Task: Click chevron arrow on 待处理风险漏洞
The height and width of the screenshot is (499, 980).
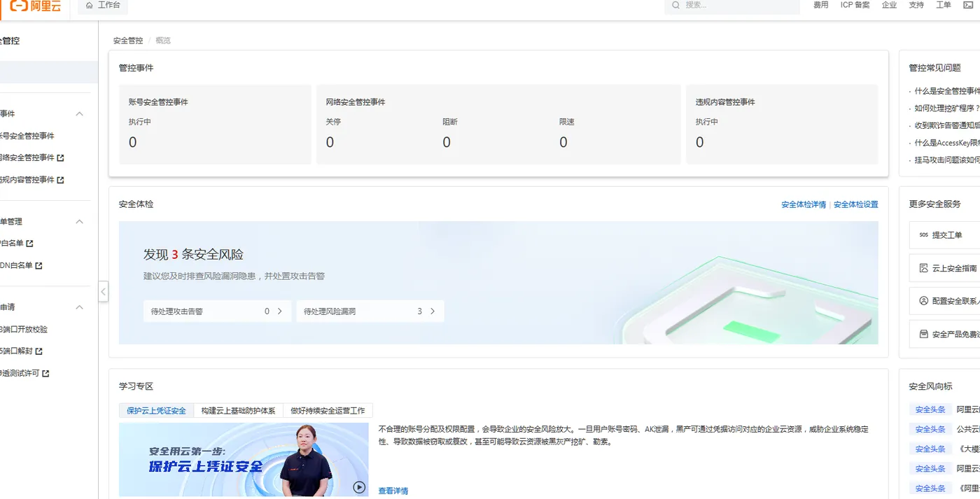Action: (x=433, y=311)
